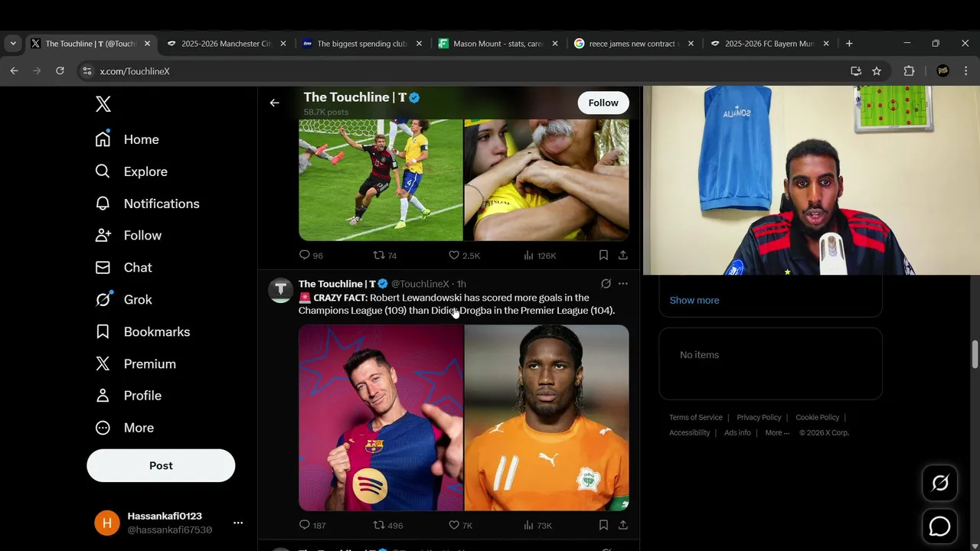Expand tab search dropdown
The width and height of the screenshot is (980, 551).
click(13, 44)
